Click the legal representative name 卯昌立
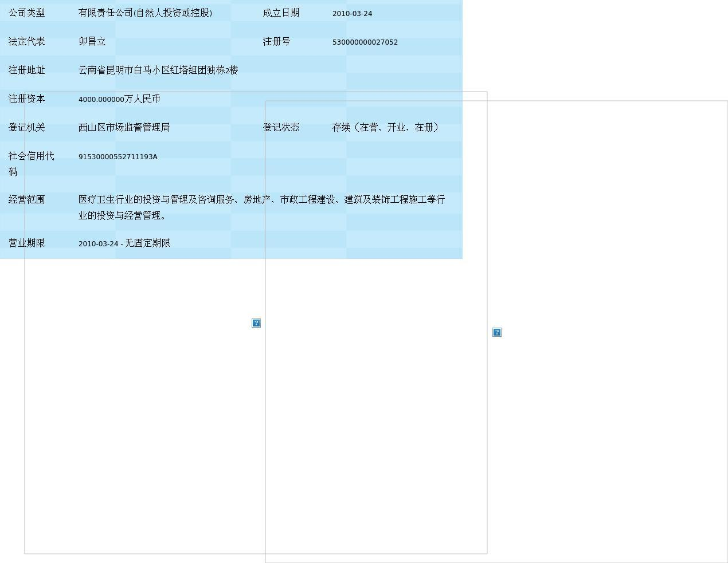The width and height of the screenshot is (728, 563). 92,41
